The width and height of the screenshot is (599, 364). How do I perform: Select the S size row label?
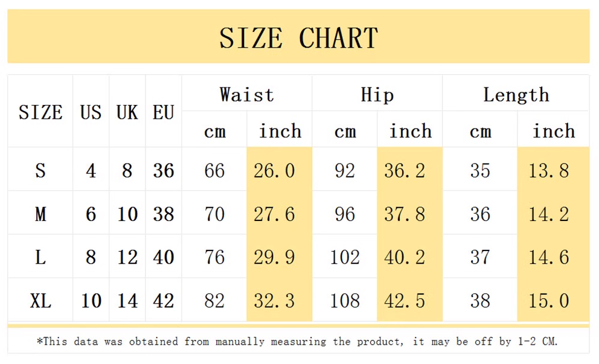click(x=40, y=171)
